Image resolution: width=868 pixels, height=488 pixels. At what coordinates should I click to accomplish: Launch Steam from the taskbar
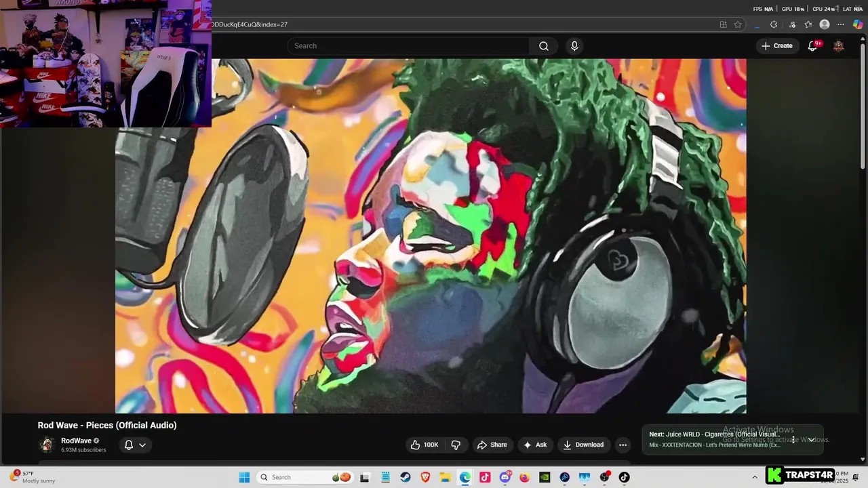click(x=406, y=477)
